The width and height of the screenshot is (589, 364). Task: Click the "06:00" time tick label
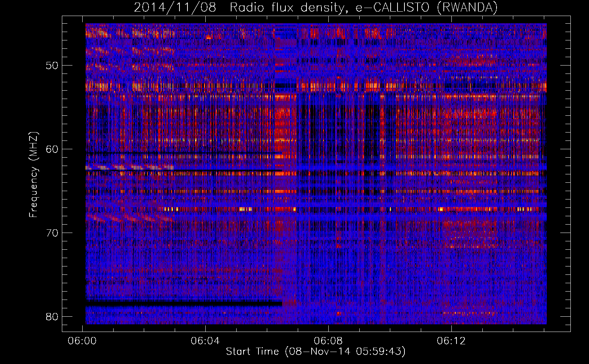tap(82, 341)
